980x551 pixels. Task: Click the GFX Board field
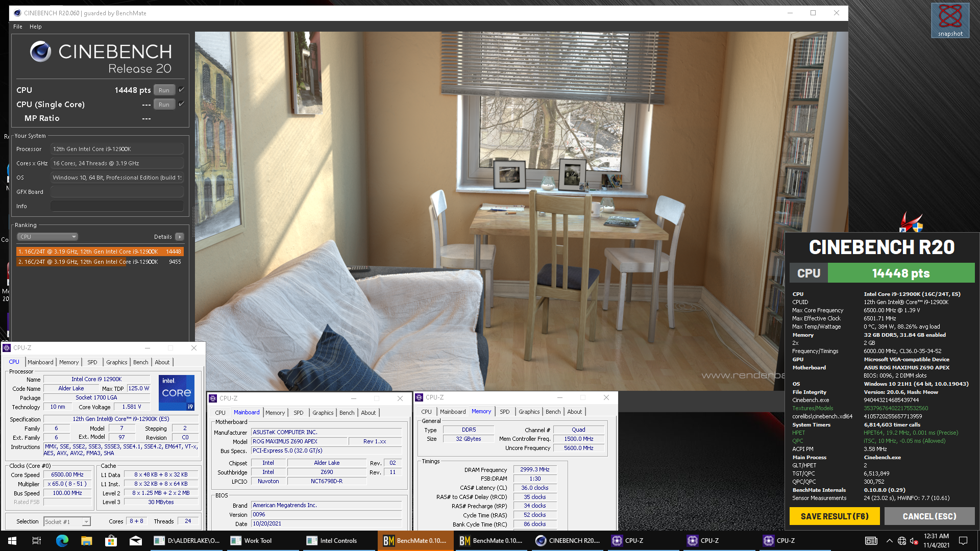[117, 192]
